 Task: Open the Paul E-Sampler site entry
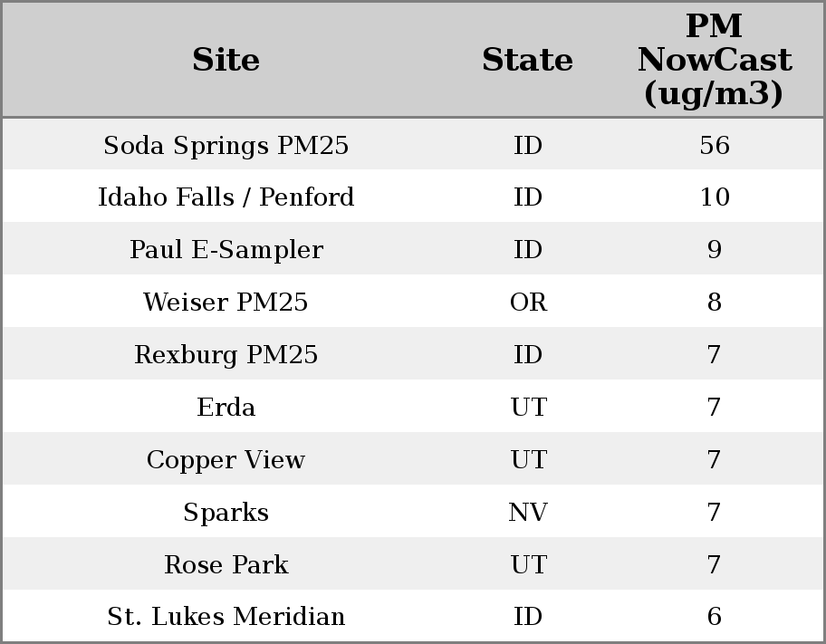pyautogui.click(x=226, y=250)
